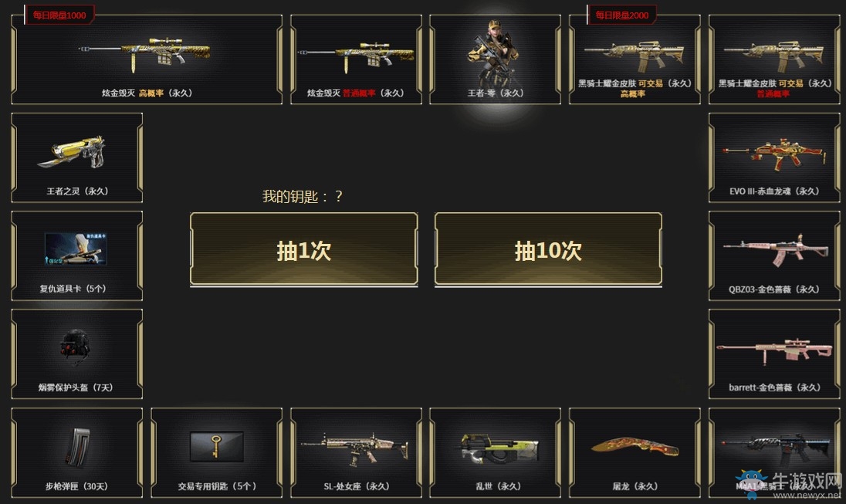Select the 王者之灵 golden pistol icon
Viewport: 846px width, 504px height.
[73, 152]
